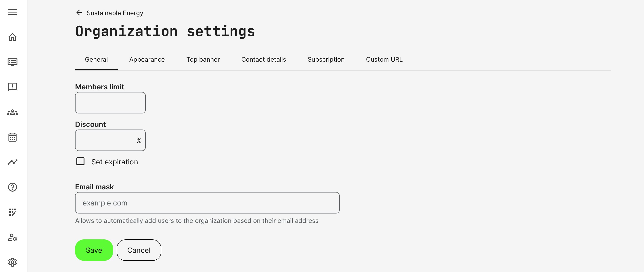Image resolution: width=644 pixels, height=272 pixels.
Task: Open the user management gear-person icon
Action: 13,237
